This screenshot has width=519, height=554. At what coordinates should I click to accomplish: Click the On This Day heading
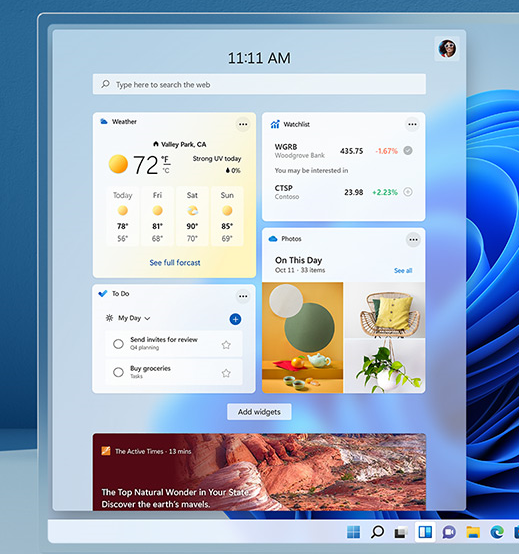pos(299,260)
